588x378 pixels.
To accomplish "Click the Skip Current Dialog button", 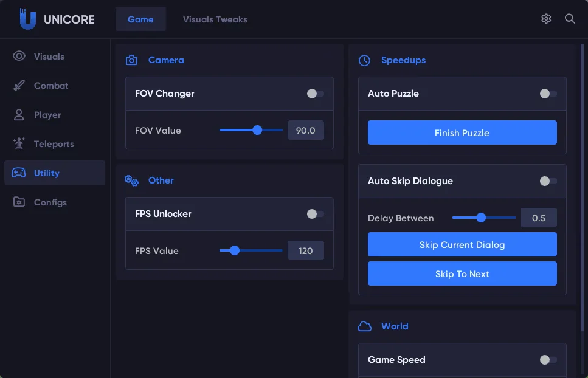I will click(462, 245).
